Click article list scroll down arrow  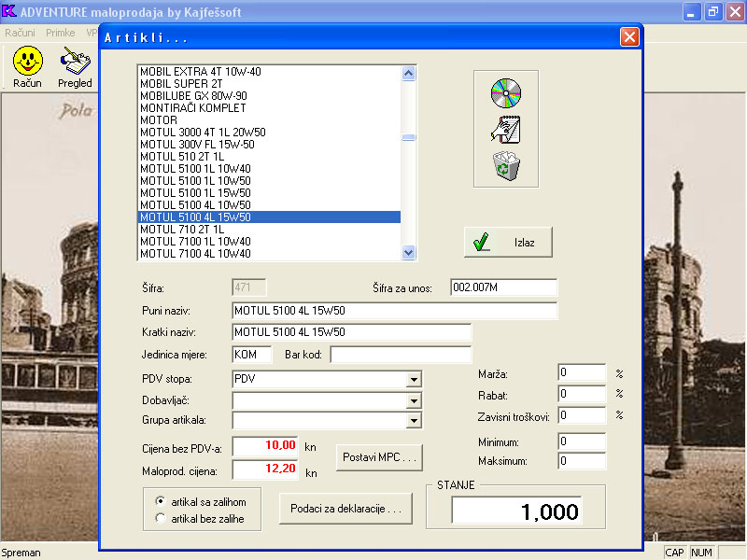tap(408, 252)
